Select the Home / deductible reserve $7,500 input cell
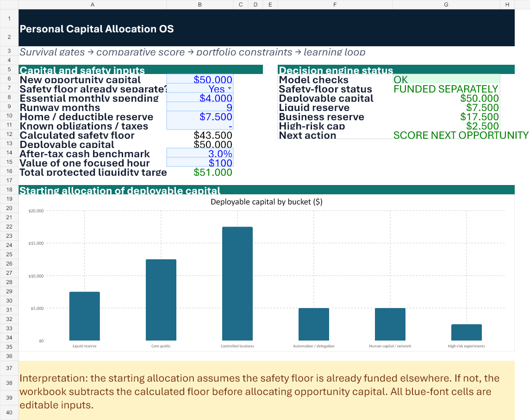The width and height of the screenshot is (530, 420). [x=200, y=116]
